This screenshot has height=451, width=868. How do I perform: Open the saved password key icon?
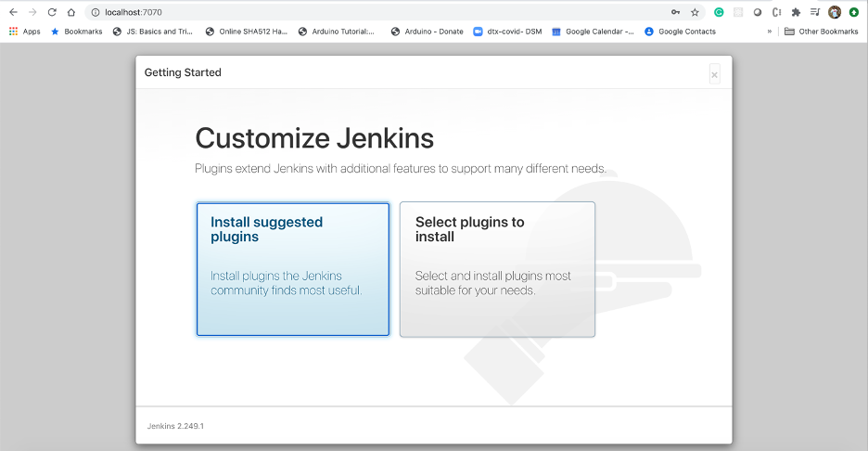tap(675, 12)
